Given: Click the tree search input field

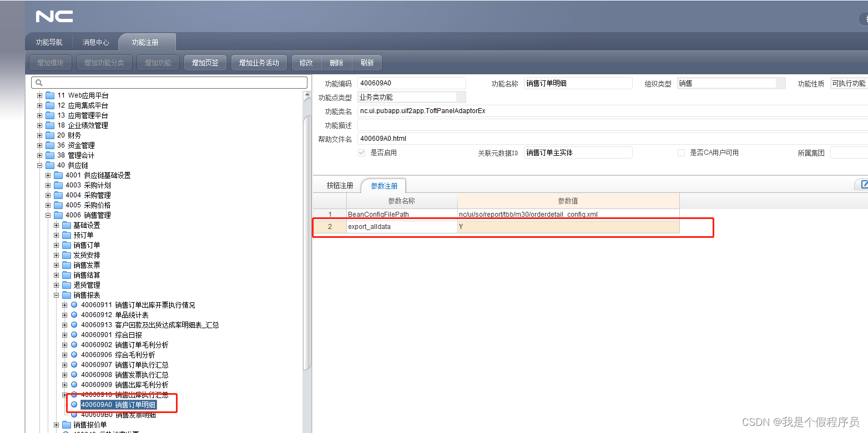Looking at the screenshot, I should 169,83.
